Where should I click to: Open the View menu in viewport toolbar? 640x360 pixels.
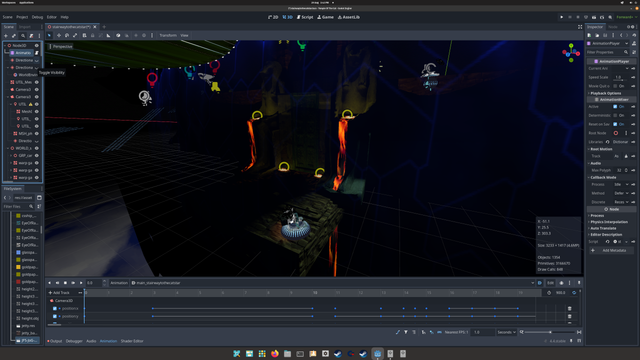click(184, 36)
